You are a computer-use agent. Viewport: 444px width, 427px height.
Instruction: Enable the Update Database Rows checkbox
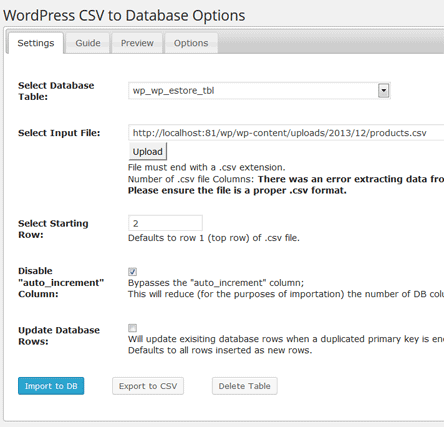(132, 328)
